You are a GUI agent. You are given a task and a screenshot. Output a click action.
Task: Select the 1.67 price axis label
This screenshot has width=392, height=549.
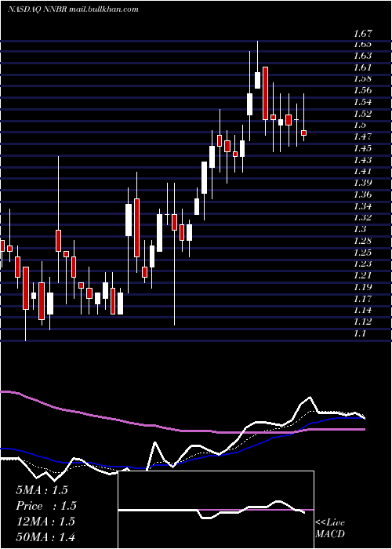click(362, 34)
